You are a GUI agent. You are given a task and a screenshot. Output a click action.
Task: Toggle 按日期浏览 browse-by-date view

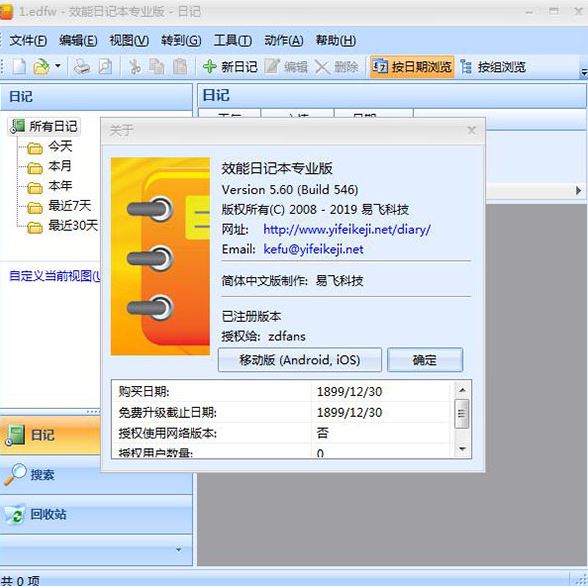click(x=412, y=67)
